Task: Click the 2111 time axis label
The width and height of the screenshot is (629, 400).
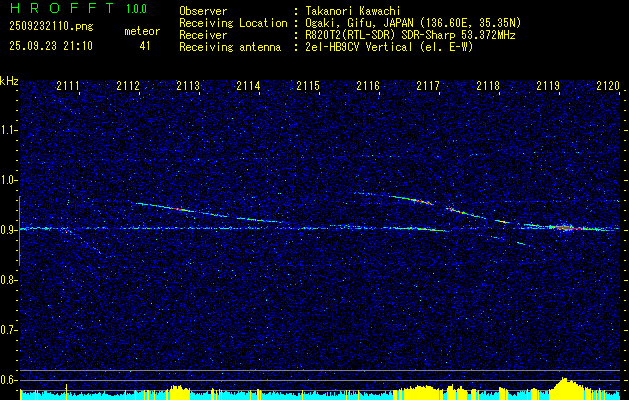Action: pyautogui.click(x=68, y=86)
